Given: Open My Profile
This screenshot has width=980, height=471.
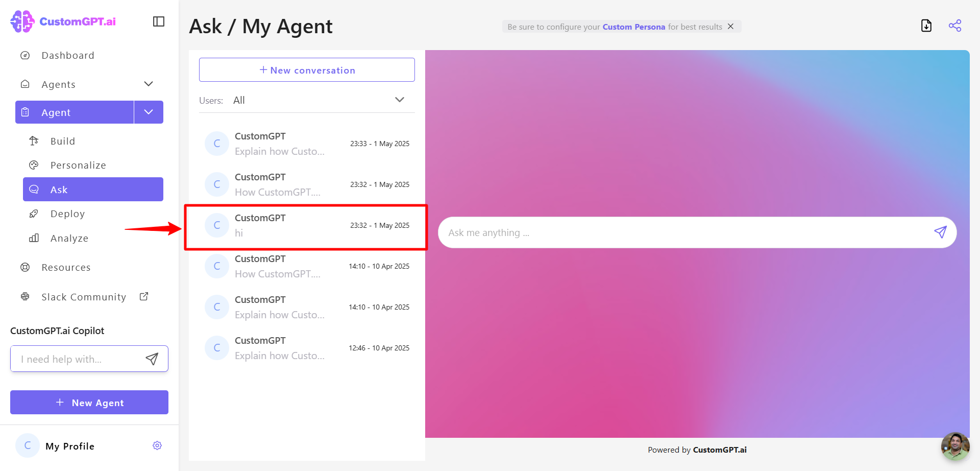Looking at the screenshot, I should point(70,446).
